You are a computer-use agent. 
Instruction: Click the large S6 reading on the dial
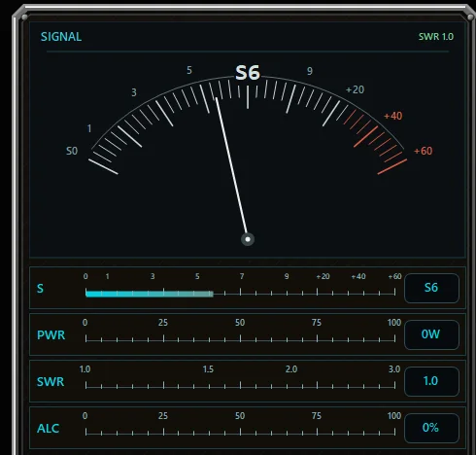pyautogui.click(x=248, y=73)
